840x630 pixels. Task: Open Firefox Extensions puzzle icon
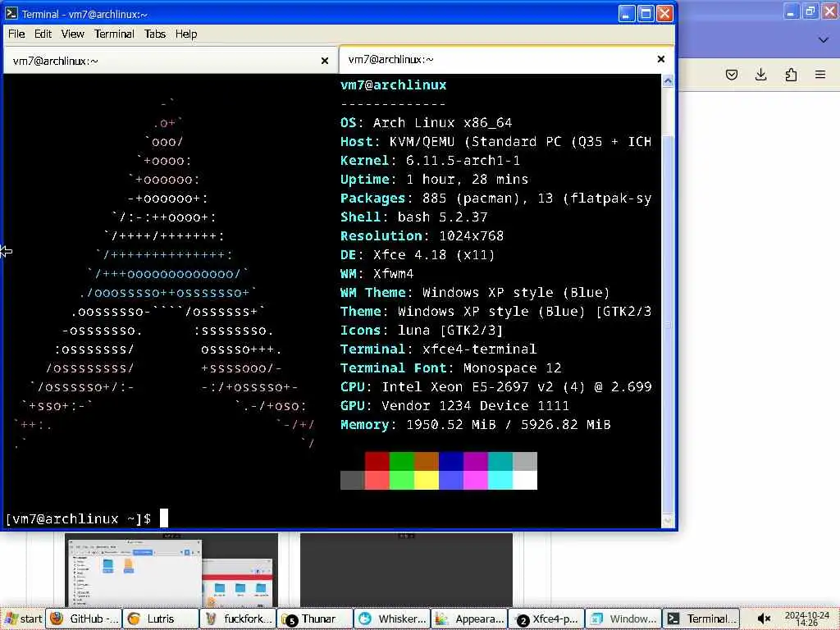pyautogui.click(x=791, y=75)
